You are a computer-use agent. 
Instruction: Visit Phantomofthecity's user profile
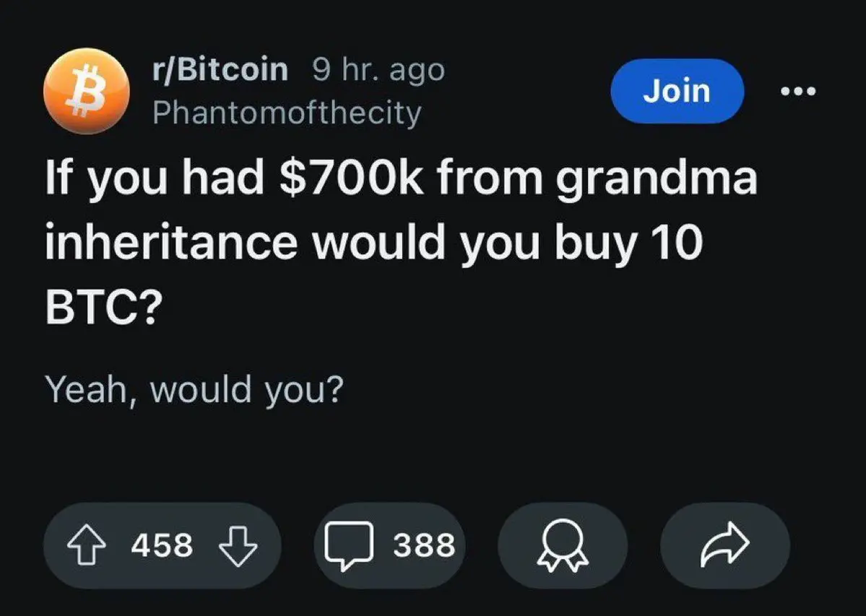(x=287, y=112)
